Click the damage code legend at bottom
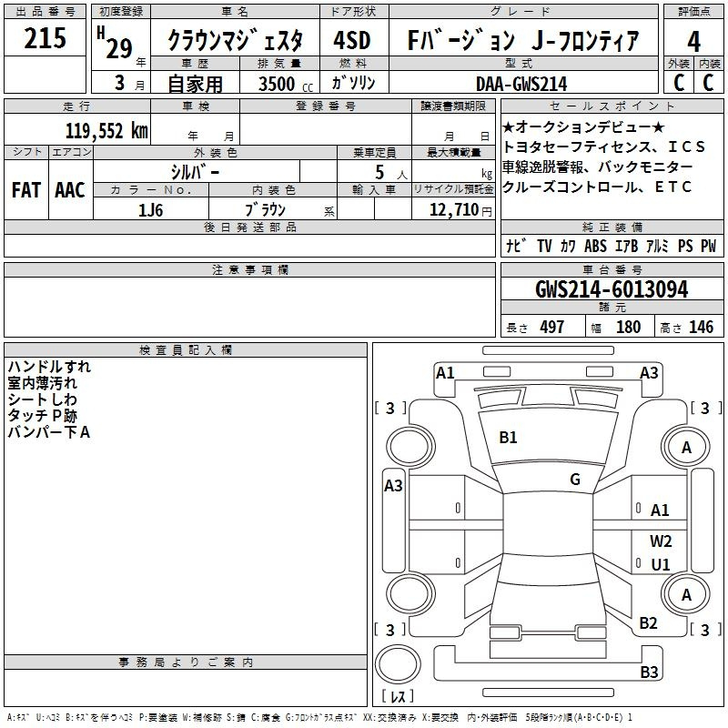 (319, 718)
